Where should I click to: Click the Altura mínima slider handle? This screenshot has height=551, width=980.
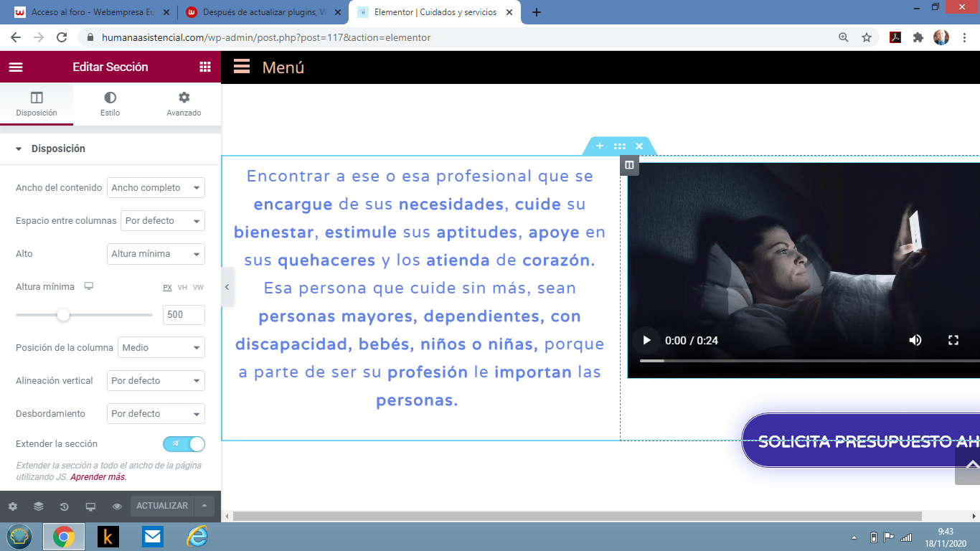[63, 315]
